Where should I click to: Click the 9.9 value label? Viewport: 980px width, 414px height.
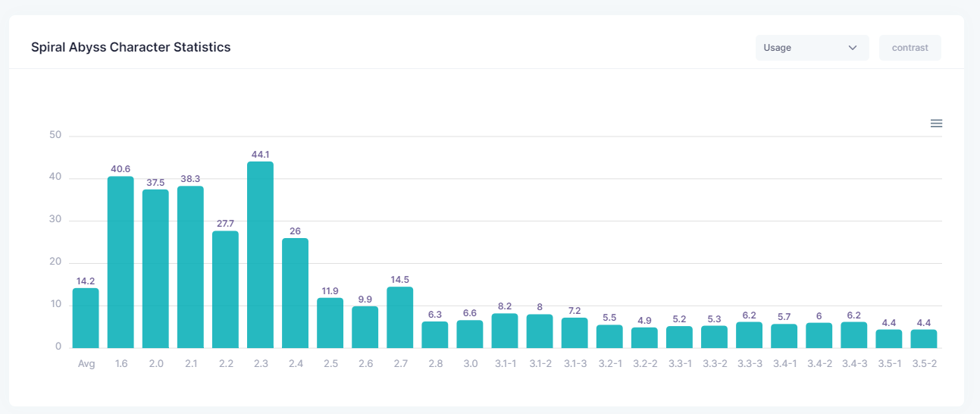point(365,299)
